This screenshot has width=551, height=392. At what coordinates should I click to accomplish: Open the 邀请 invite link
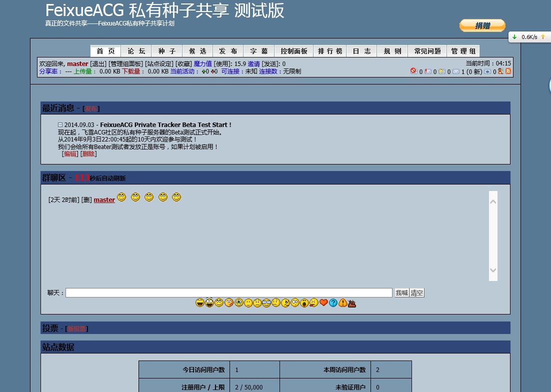tap(253, 63)
